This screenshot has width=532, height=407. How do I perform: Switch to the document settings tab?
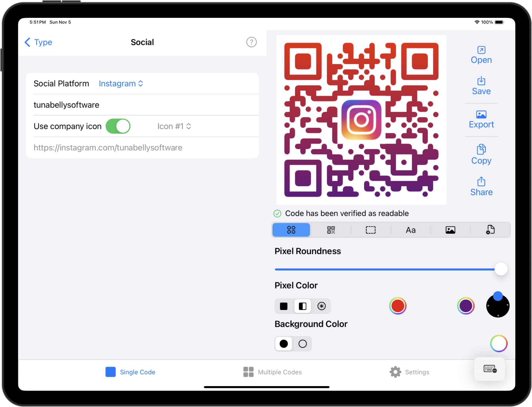coord(490,230)
